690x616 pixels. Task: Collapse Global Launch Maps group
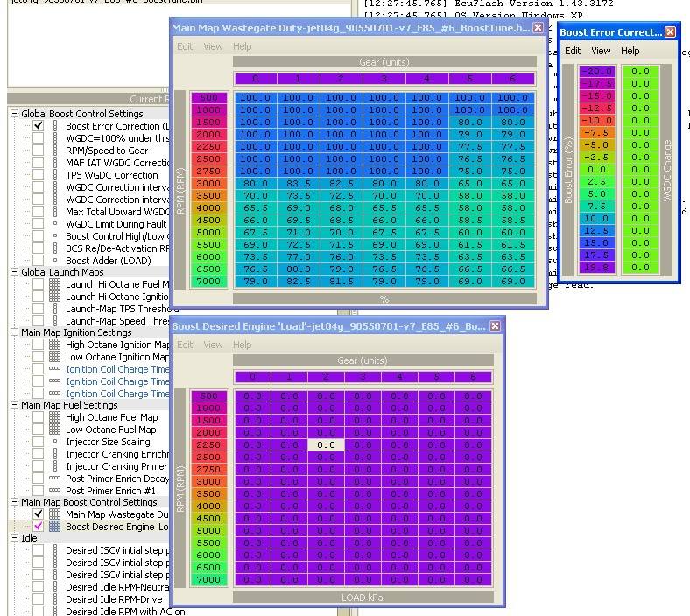[x=15, y=272]
